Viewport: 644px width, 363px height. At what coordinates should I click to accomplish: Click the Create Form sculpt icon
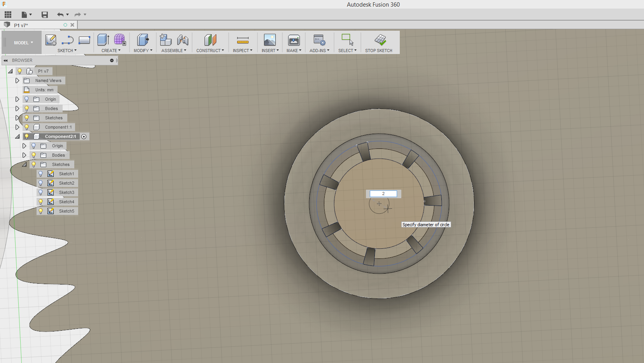tap(120, 40)
